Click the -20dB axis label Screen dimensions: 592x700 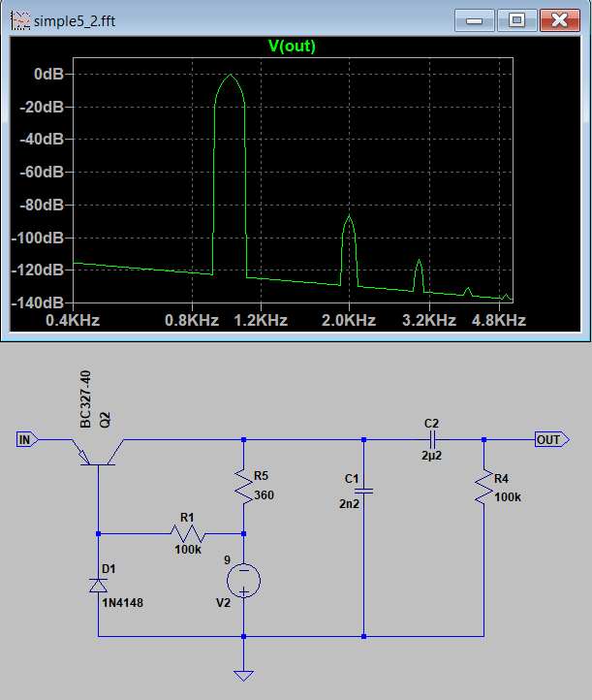(43, 108)
